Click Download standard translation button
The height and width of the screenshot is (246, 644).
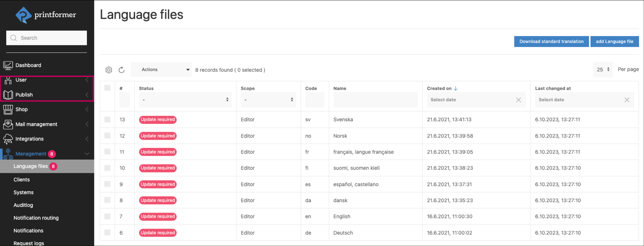(x=551, y=42)
